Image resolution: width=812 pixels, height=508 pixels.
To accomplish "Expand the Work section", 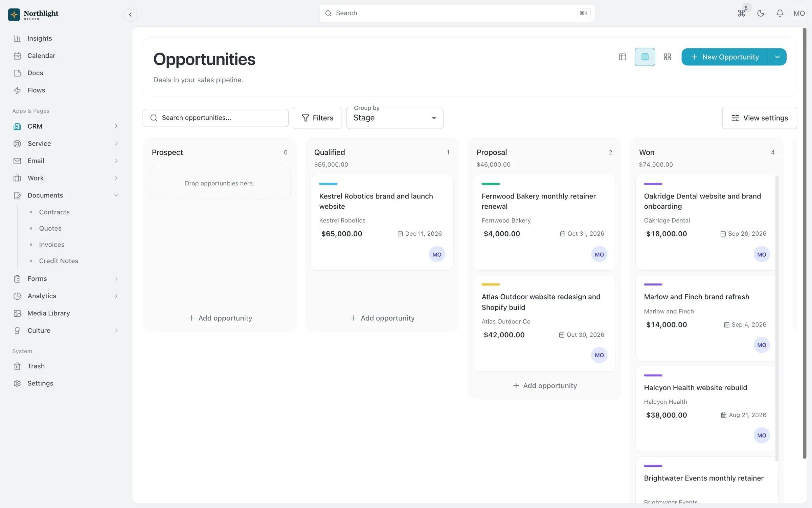I will pos(66,178).
